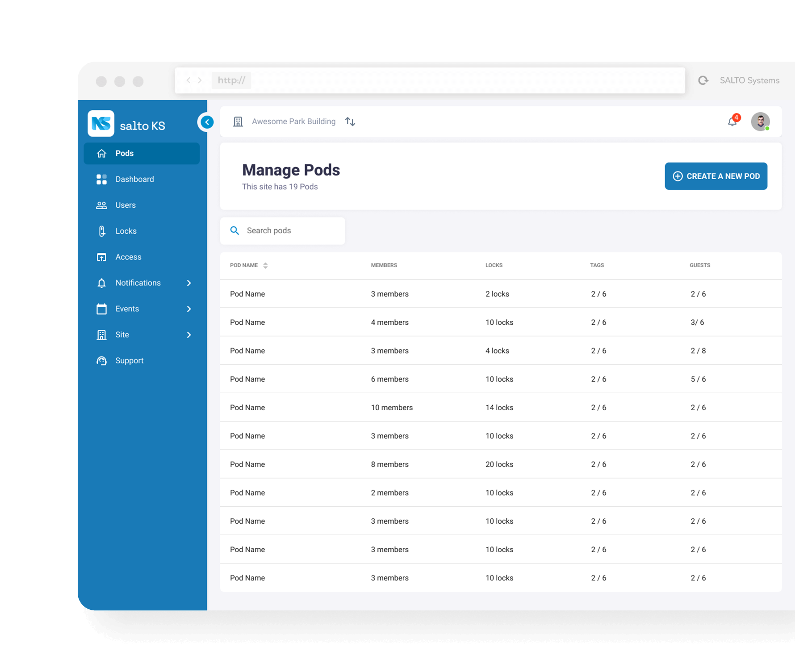Click the user profile avatar
This screenshot has height=672, width=795.
click(x=760, y=122)
